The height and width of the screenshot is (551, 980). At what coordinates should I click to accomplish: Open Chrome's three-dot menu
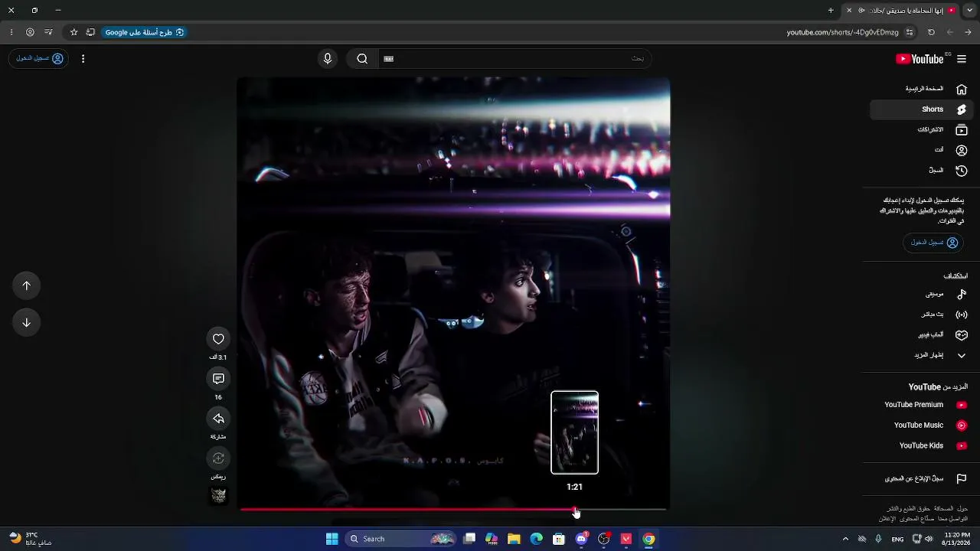(11, 32)
